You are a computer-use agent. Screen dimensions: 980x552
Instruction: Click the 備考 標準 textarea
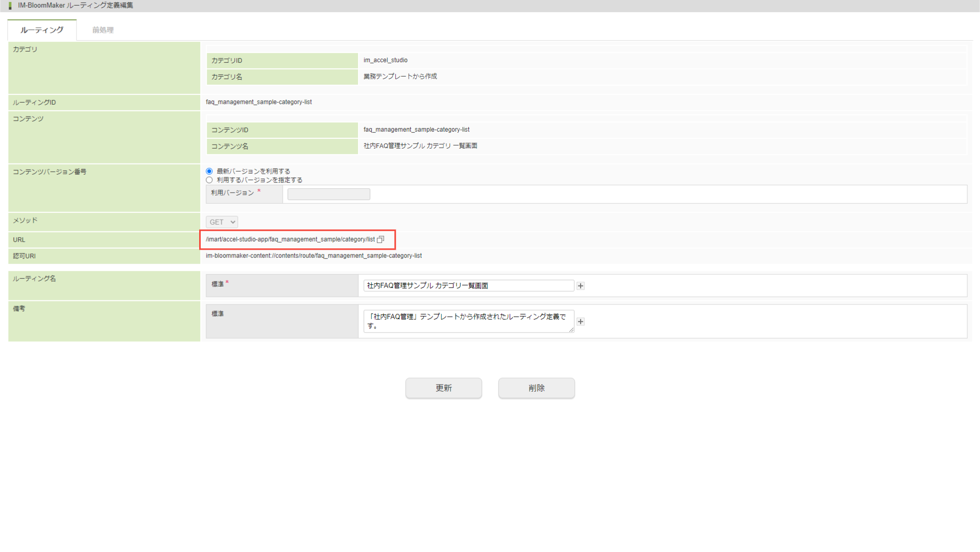coord(469,321)
